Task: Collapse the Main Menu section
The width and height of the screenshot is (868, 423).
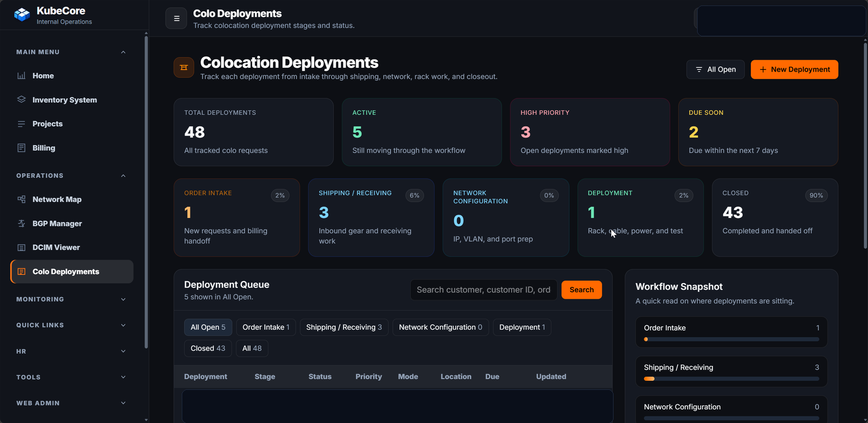Action: point(123,52)
